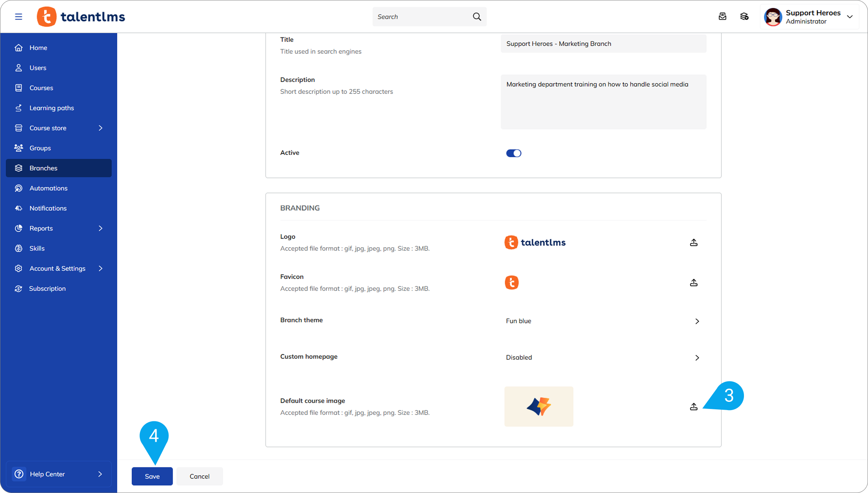868x493 pixels.
Task: Upload a new Favicon image
Action: tap(693, 283)
